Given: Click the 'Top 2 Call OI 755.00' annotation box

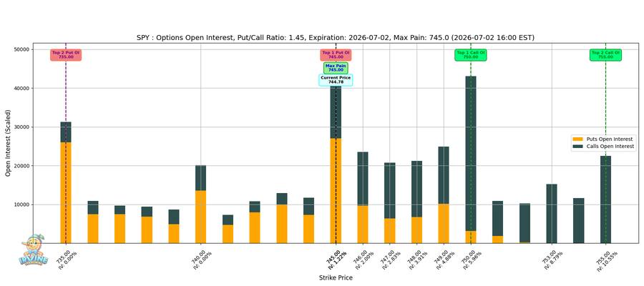Looking at the screenshot, I should [605, 55].
